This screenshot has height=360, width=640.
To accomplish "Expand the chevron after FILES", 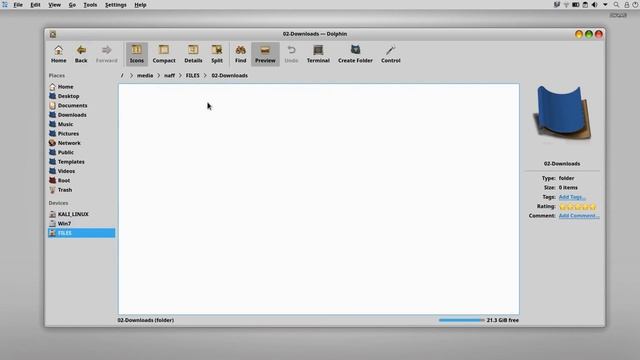I will click(x=205, y=76).
